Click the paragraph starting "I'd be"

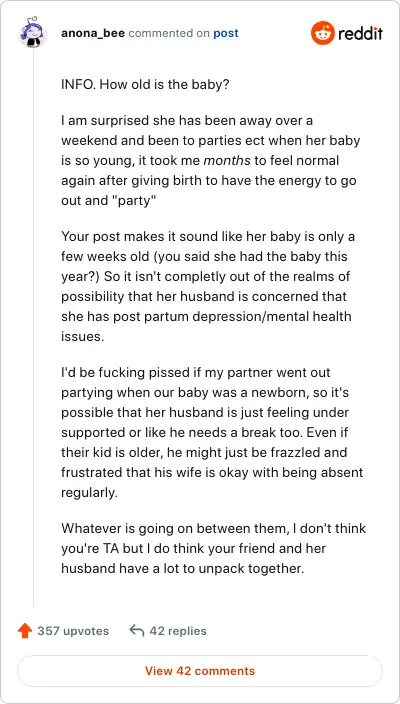tap(212, 432)
